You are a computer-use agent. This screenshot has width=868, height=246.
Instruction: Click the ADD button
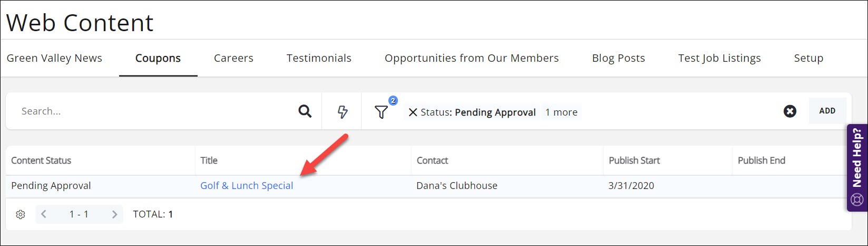[827, 111]
